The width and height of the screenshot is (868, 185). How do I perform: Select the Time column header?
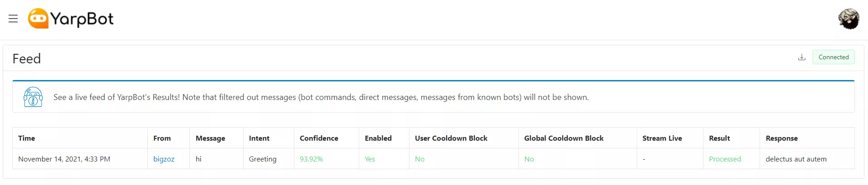coord(27,138)
